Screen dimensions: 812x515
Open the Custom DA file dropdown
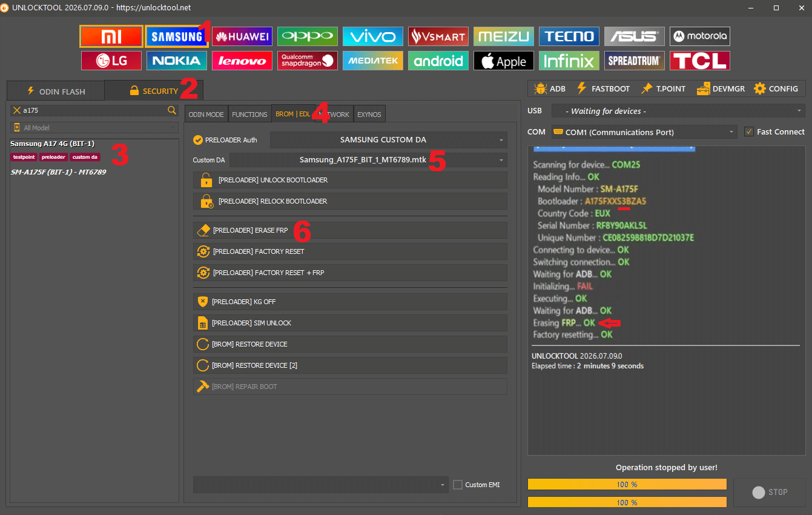point(368,160)
